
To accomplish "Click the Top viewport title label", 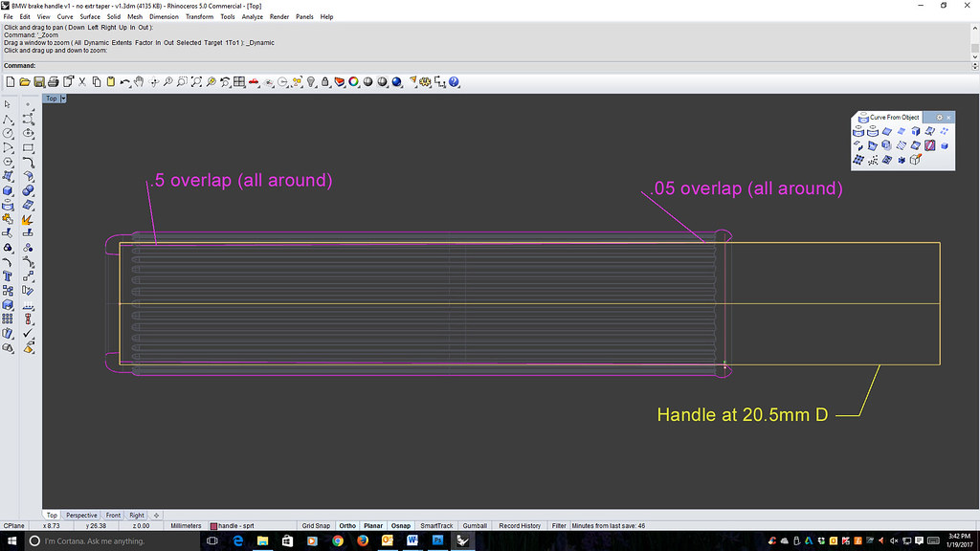I will (52, 99).
